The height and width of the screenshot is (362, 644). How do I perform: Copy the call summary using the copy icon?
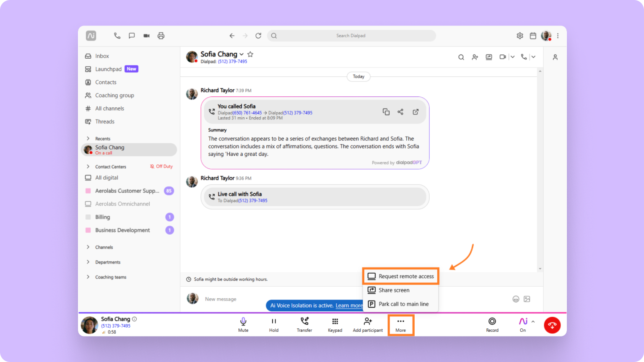(386, 111)
